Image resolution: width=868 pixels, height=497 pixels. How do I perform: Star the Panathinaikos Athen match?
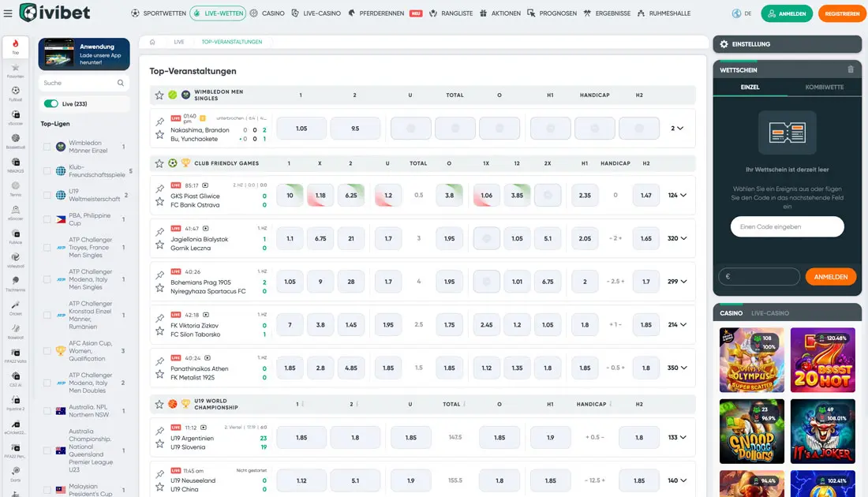[160, 374]
